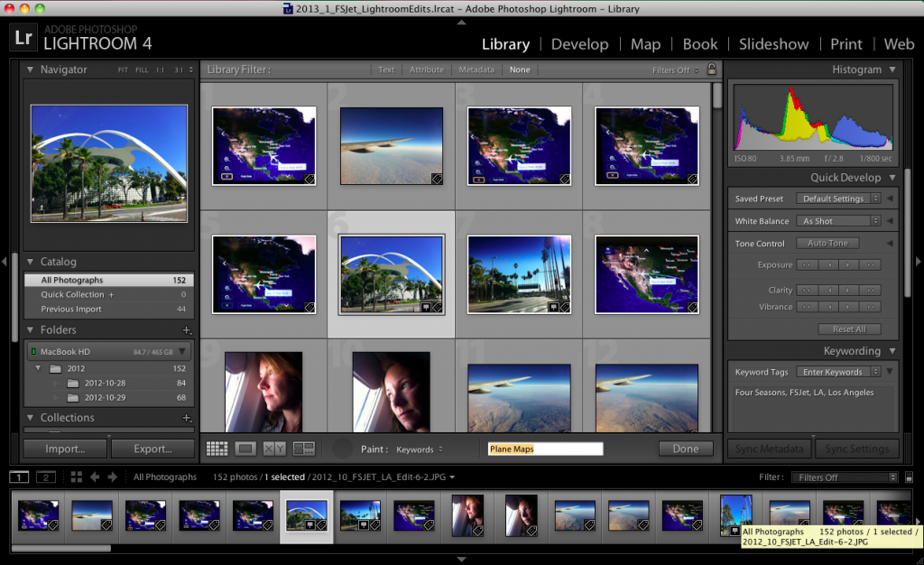The width and height of the screenshot is (924, 565).
Task: Set Navigator zoom to FIT
Action: [123, 69]
